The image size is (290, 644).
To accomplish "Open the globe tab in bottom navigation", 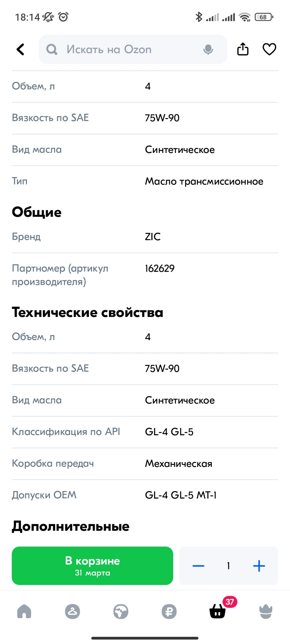I will pos(121,611).
